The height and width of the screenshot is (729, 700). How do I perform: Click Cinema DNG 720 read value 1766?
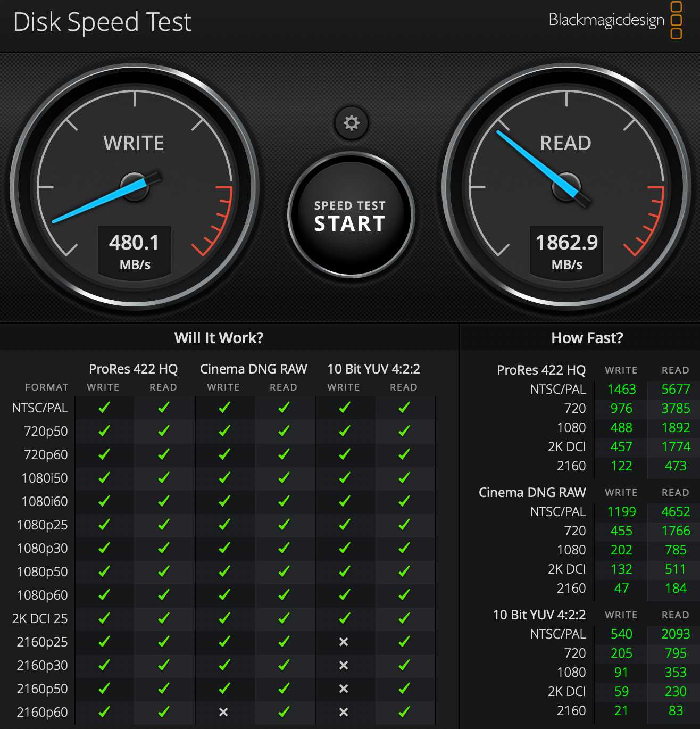[x=676, y=531]
